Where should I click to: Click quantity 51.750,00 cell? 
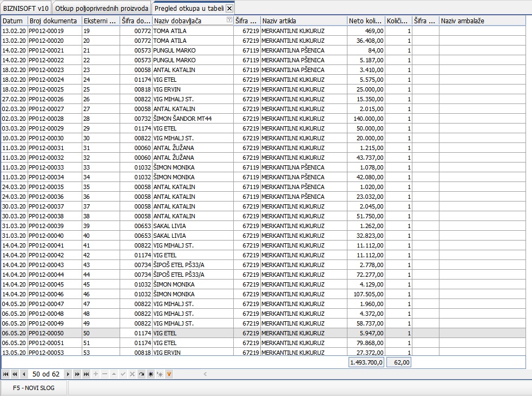tap(366, 216)
